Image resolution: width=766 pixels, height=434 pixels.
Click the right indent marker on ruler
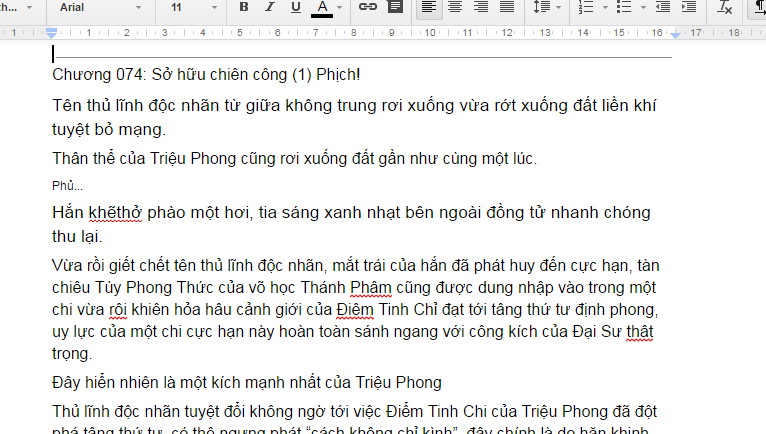point(676,35)
